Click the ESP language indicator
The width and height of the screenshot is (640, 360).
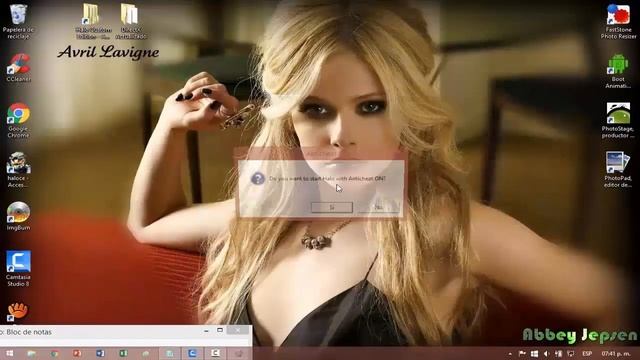pyautogui.click(x=587, y=354)
